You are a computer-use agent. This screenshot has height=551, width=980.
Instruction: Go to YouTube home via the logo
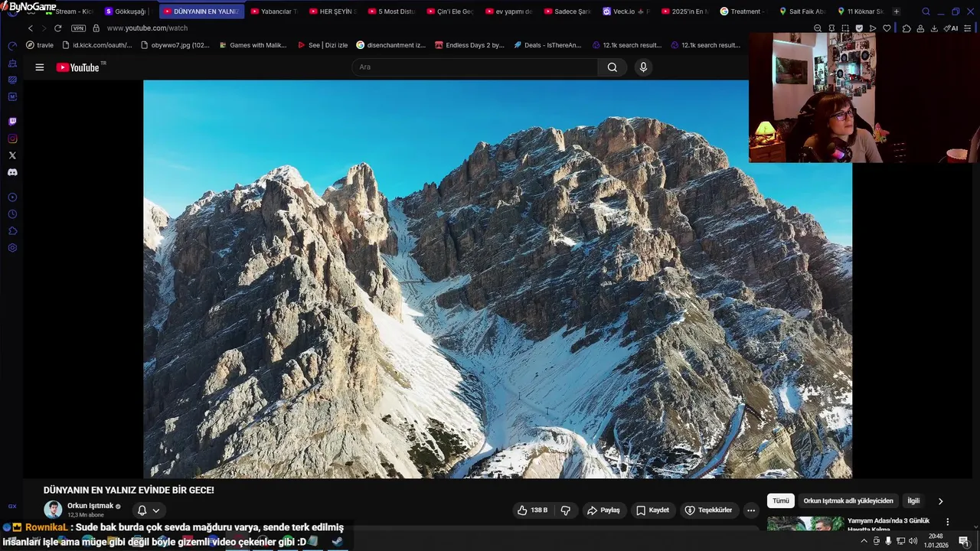[x=78, y=67]
